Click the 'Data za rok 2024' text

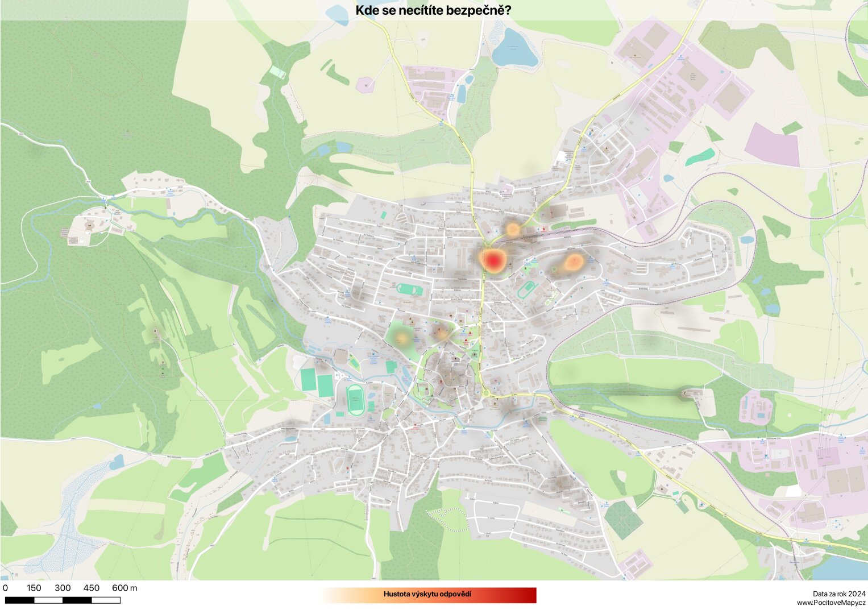(x=838, y=594)
